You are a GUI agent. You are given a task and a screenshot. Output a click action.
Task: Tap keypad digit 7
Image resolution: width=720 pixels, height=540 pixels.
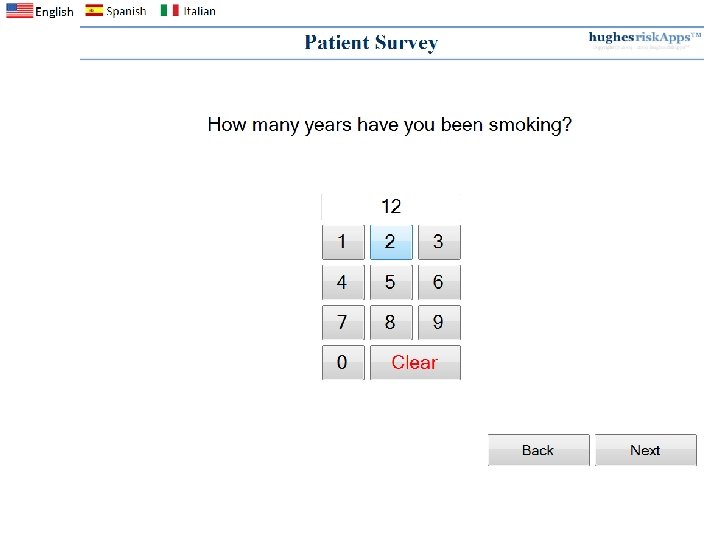[343, 322]
